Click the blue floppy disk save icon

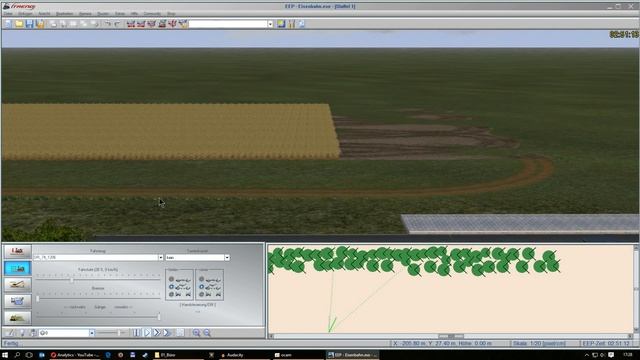29,24
